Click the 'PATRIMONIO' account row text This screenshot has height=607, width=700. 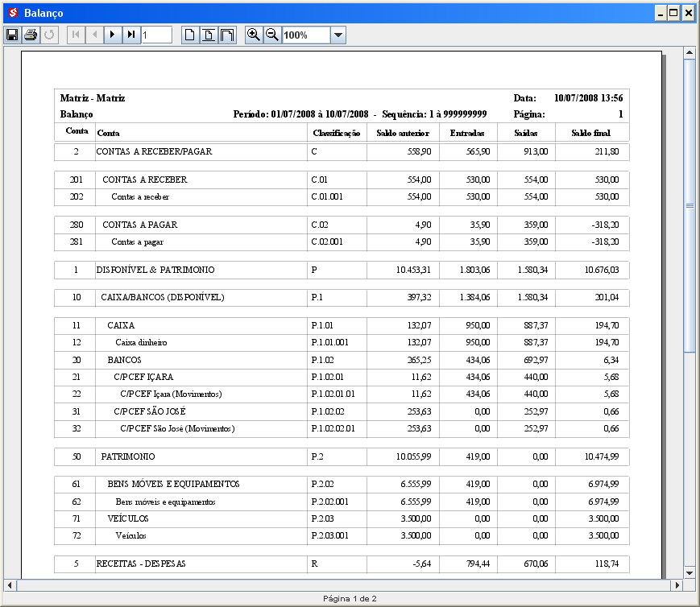point(128,456)
